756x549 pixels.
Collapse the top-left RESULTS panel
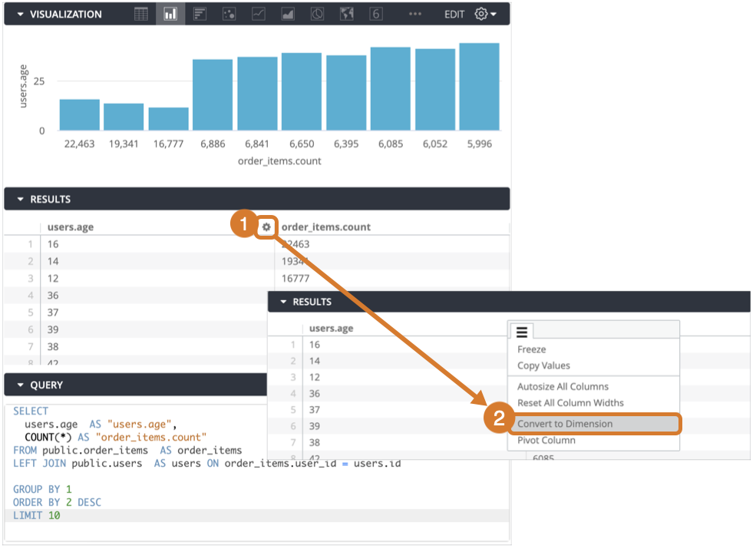[19, 199]
